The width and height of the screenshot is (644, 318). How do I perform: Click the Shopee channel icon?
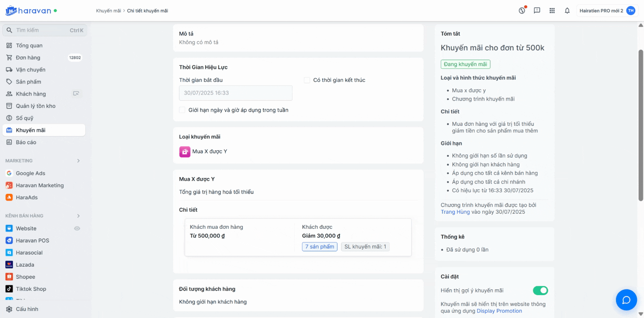tap(9, 277)
